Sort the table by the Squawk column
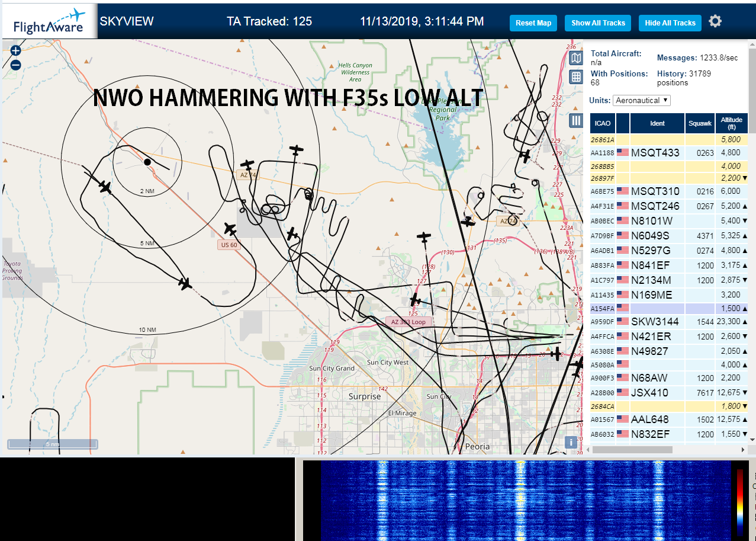 tap(700, 123)
